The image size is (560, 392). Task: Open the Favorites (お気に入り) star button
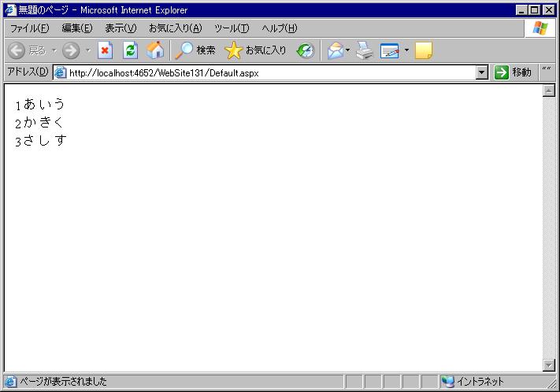[x=256, y=50]
